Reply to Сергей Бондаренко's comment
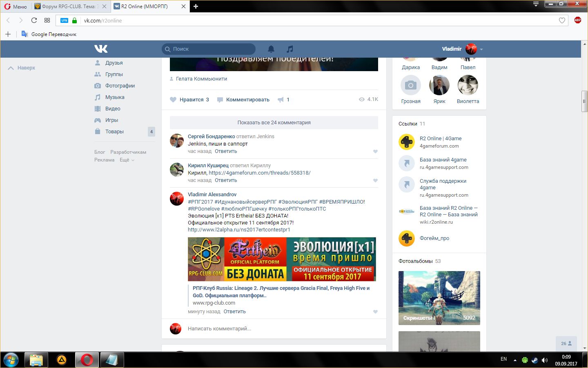 (226, 151)
